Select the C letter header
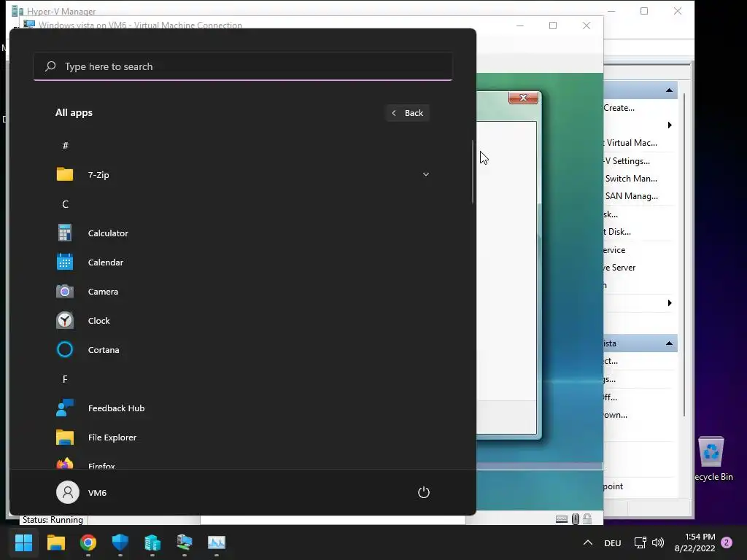The height and width of the screenshot is (560, 747). 65,204
